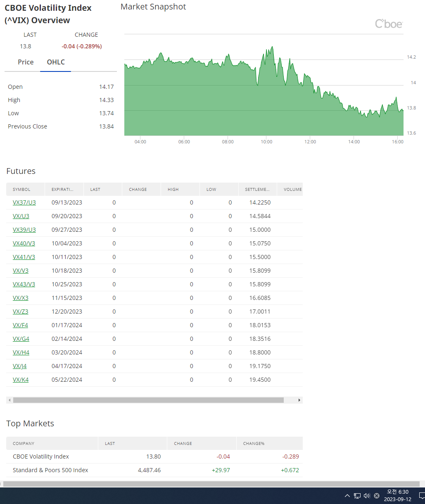Open the VX41/V3 futures link
The width and height of the screenshot is (425, 504).
(x=24, y=257)
